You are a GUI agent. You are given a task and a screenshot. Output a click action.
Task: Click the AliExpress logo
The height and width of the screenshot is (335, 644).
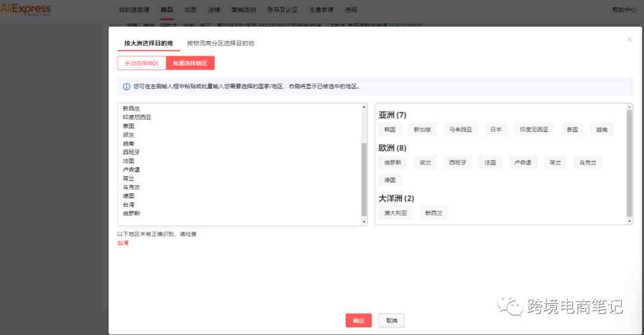pyautogui.click(x=26, y=9)
